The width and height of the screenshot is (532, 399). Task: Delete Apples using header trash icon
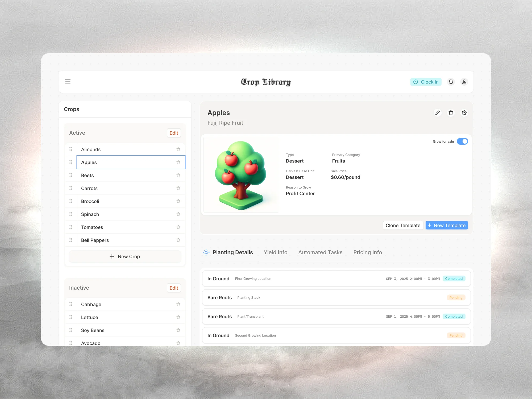451,113
